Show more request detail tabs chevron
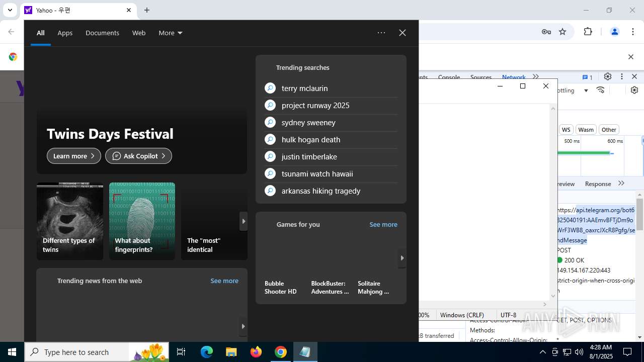644x362 pixels. [621, 184]
